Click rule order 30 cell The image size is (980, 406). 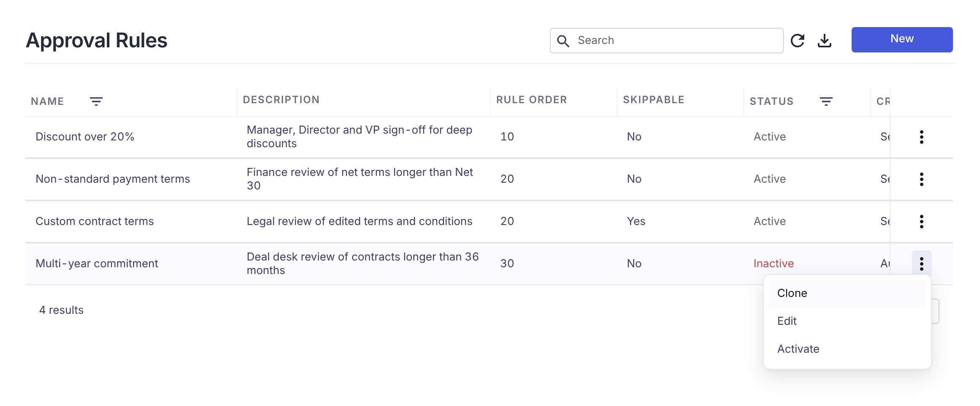click(x=507, y=263)
